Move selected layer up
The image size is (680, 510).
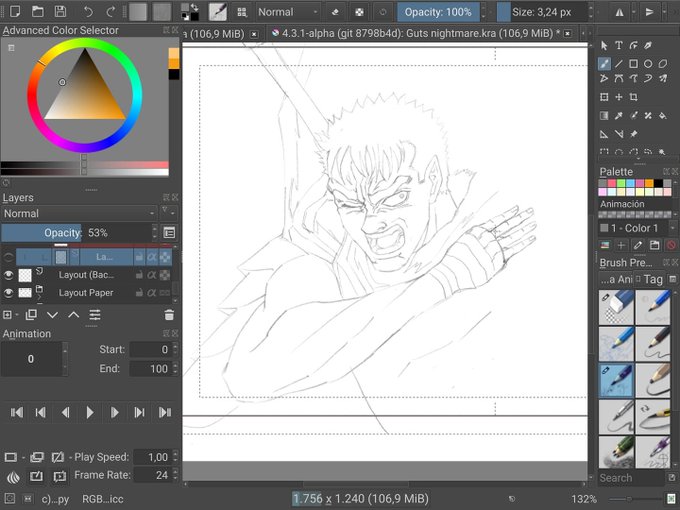(74, 315)
